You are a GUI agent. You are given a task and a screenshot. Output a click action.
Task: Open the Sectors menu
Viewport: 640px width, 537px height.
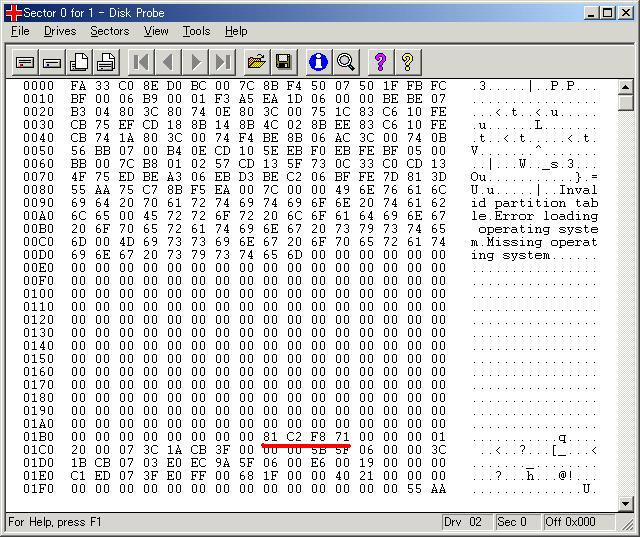coord(109,31)
